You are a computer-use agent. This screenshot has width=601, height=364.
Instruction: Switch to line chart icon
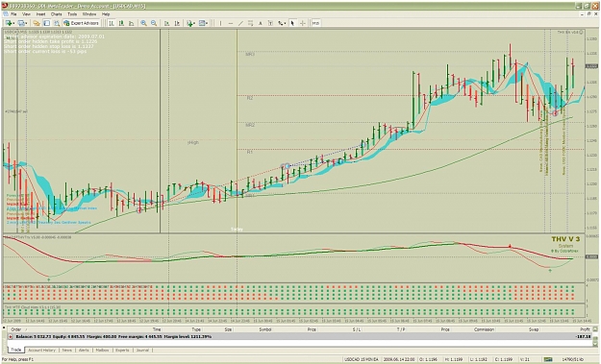tap(131, 23)
